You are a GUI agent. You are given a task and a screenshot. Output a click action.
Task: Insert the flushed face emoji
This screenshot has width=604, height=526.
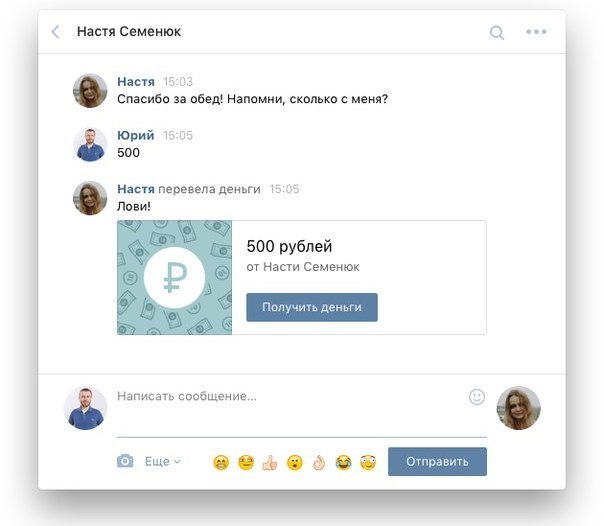(368, 462)
